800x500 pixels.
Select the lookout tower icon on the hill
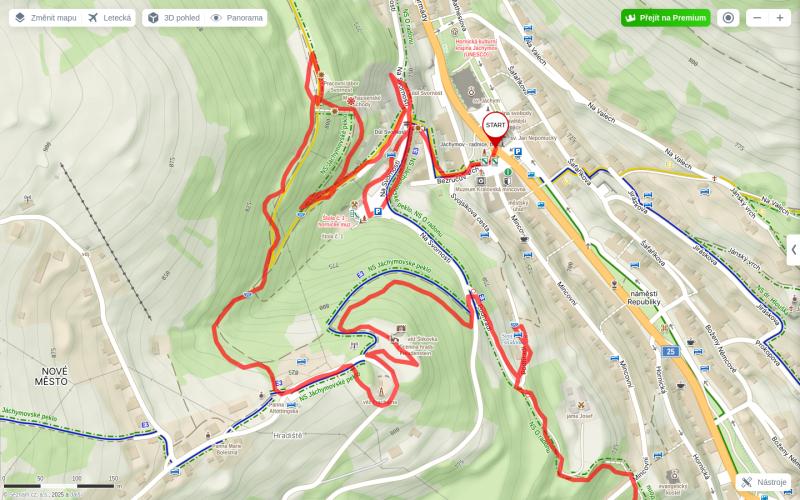click(380, 392)
